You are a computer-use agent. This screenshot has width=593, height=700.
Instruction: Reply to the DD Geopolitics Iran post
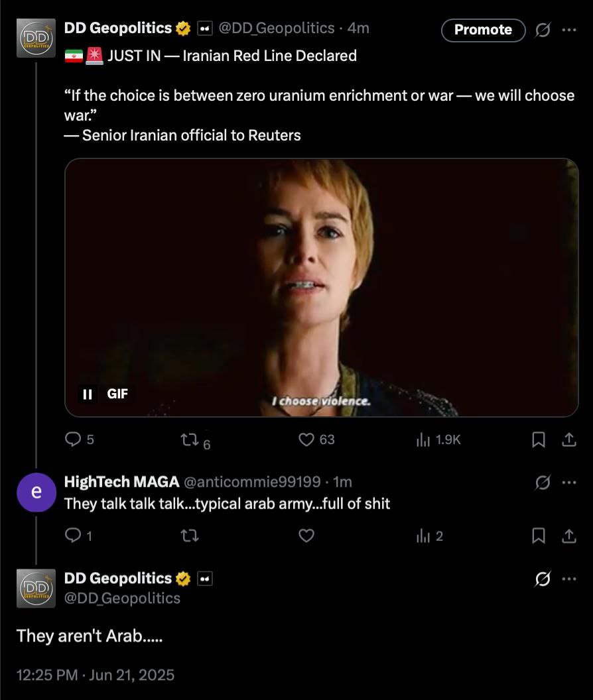point(72,439)
